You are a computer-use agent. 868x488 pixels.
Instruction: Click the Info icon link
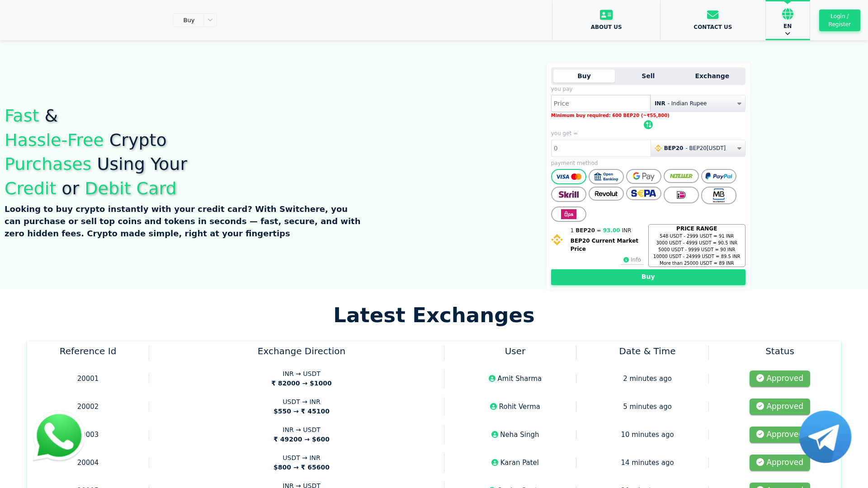632,260
